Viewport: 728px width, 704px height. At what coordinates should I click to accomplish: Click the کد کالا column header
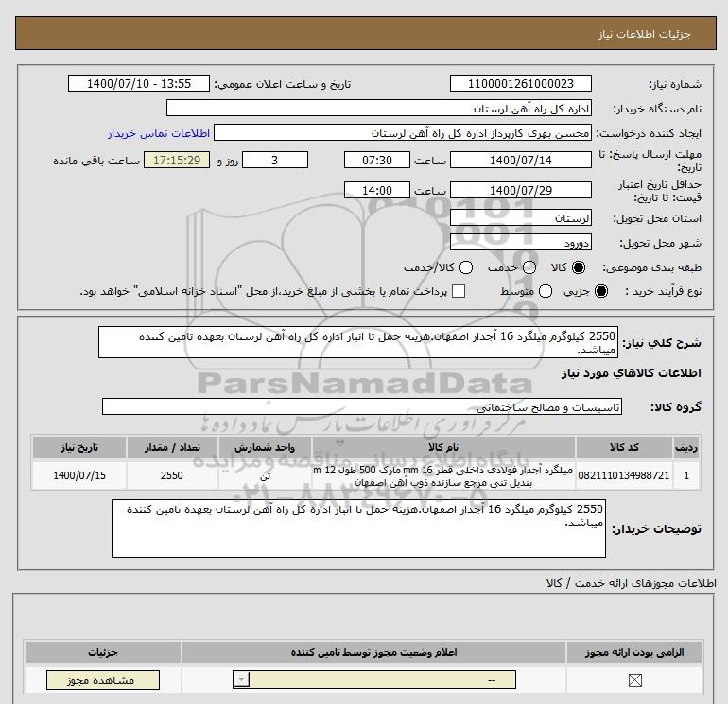coord(624,447)
